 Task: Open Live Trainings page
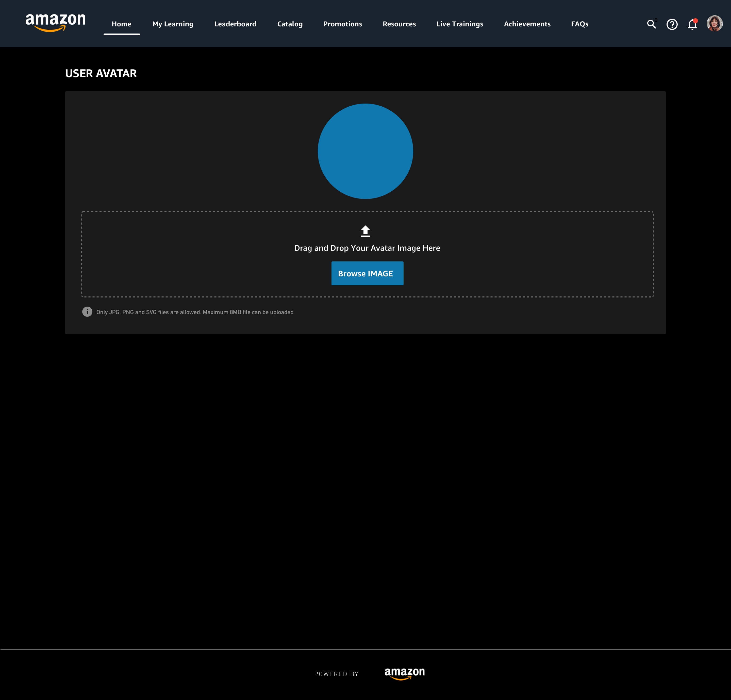tap(460, 24)
